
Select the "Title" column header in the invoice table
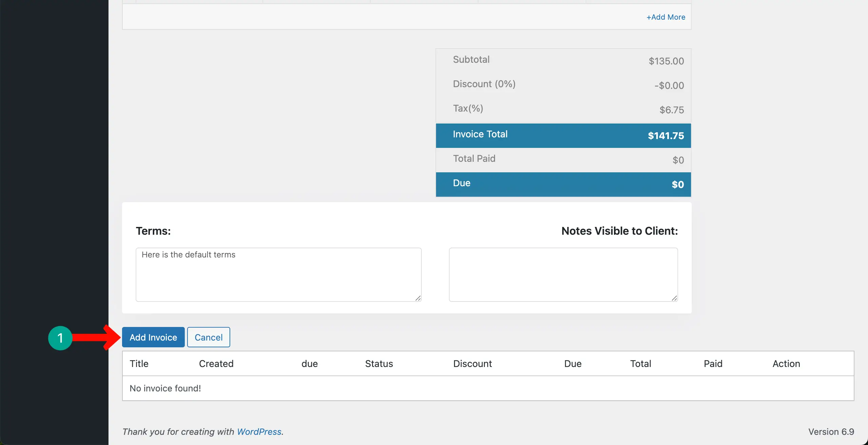tap(139, 363)
